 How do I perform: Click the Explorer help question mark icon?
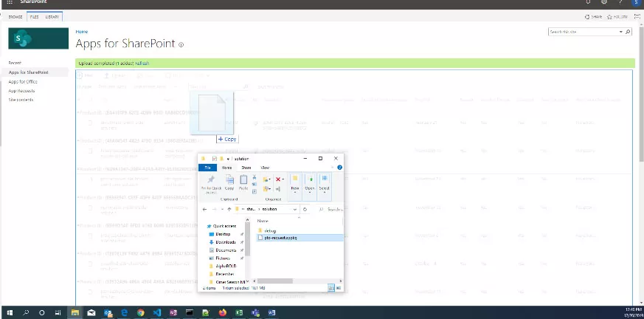(x=339, y=168)
